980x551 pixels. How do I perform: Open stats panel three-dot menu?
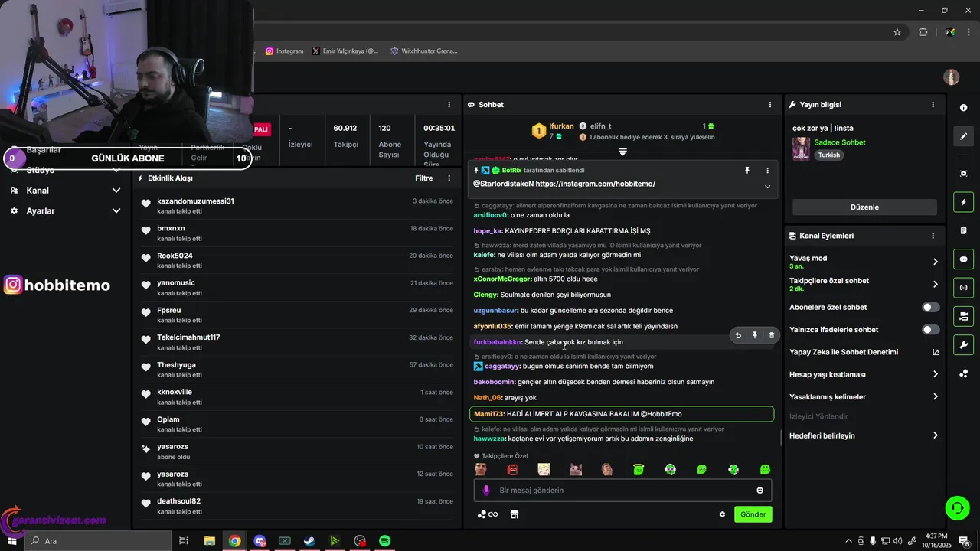449,104
